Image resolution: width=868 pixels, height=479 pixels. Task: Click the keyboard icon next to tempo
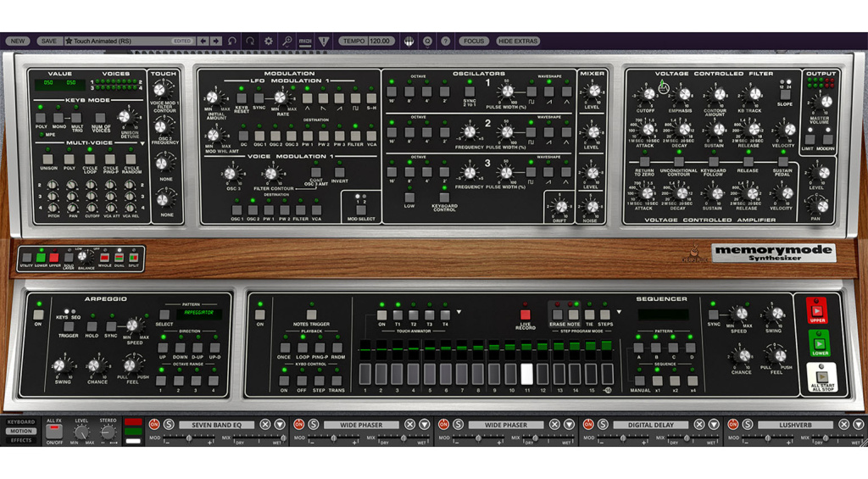coord(409,41)
